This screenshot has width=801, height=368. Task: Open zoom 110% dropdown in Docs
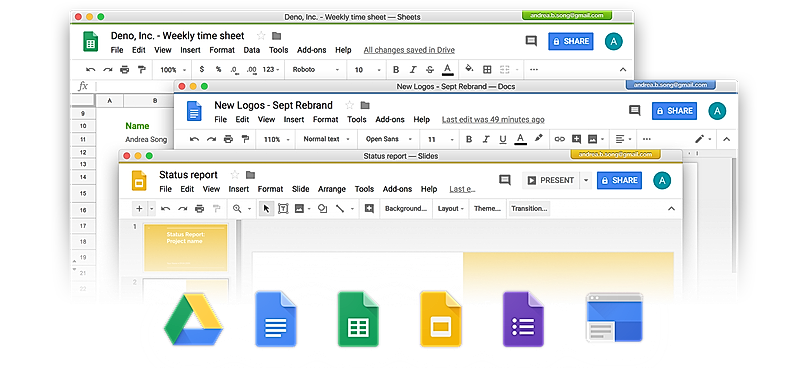click(276, 139)
